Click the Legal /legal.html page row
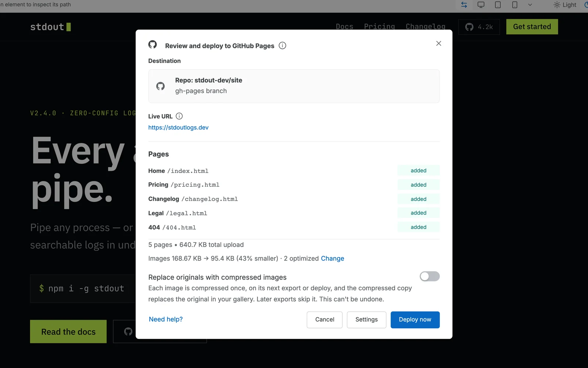Screen dimensions: 588x368 click(294, 213)
